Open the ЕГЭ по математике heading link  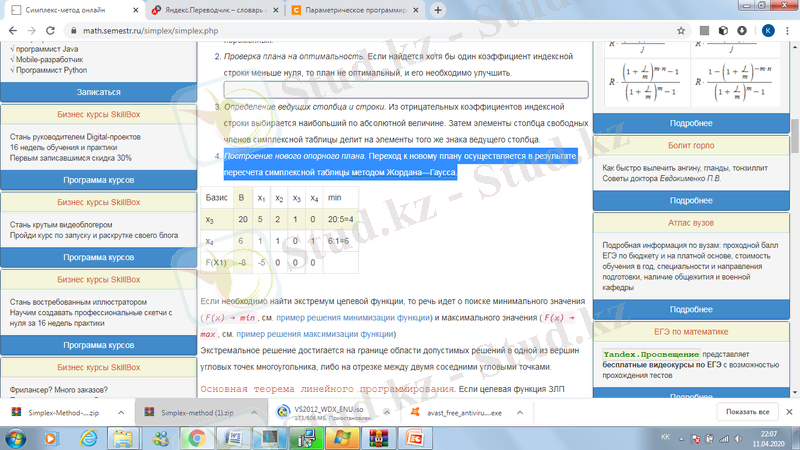(691, 332)
